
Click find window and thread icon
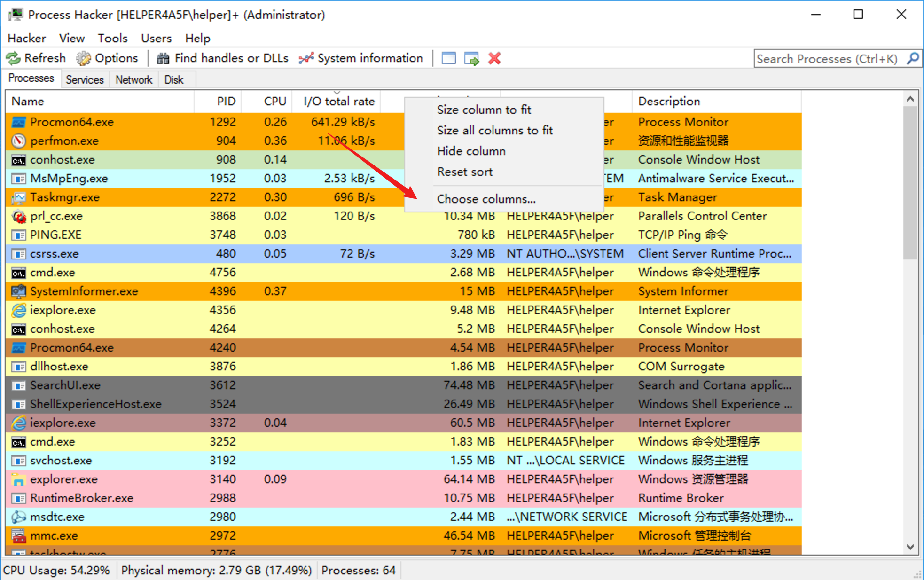tap(471, 58)
